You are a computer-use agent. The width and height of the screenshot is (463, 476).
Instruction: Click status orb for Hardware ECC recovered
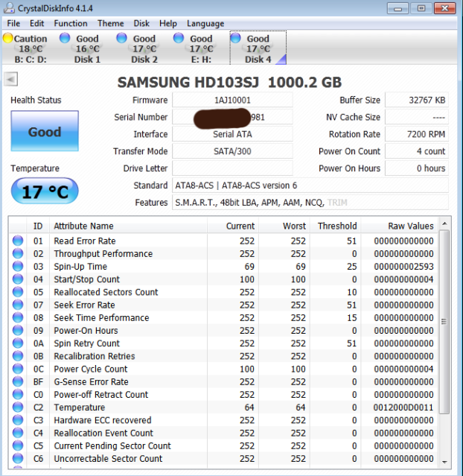(18, 420)
